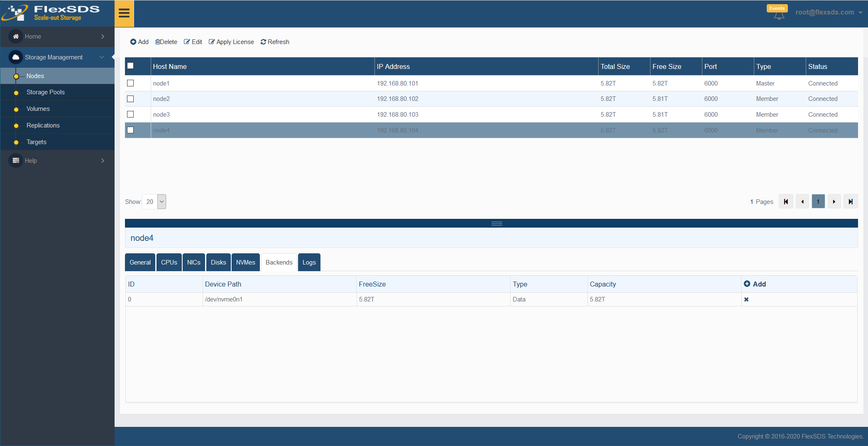
Task: Check the node1 row checkbox
Action: 130,83
